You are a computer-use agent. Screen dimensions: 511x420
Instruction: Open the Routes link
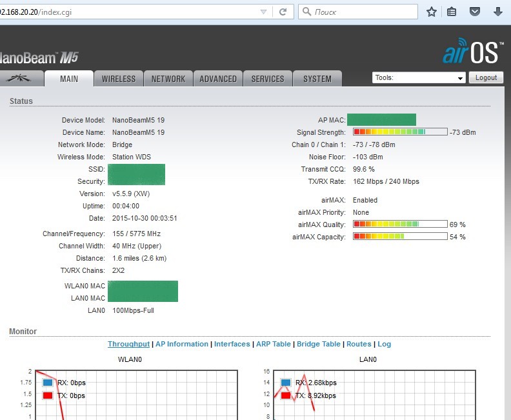359,344
